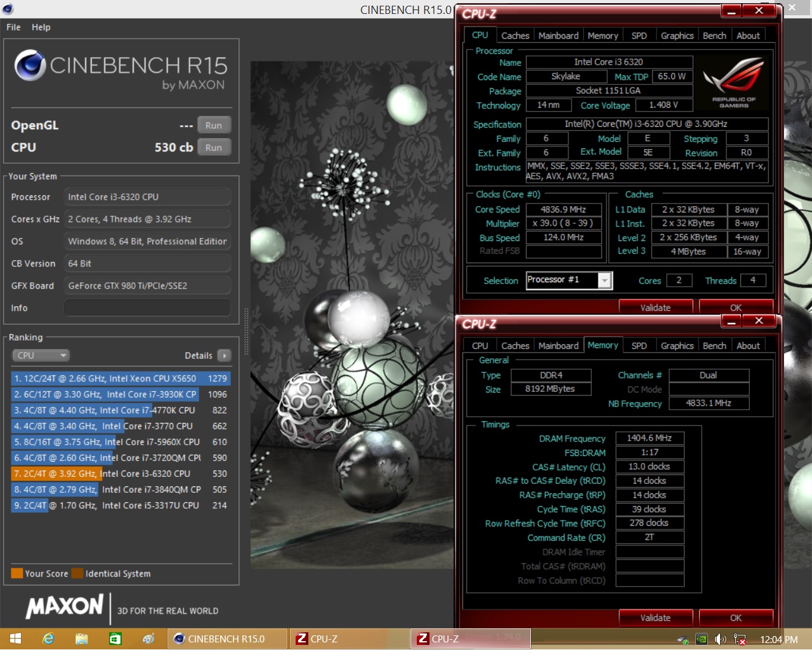Click the Core Speed value 4836.9 MHz
The height and width of the screenshot is (657, 812).
(x=563, y=210)
